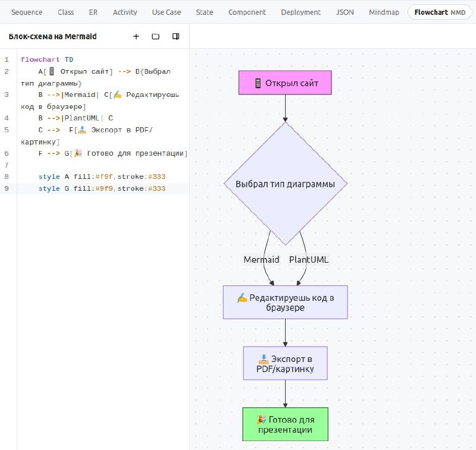
Task: Choose the Use Case tab
Action: (167, 12)
